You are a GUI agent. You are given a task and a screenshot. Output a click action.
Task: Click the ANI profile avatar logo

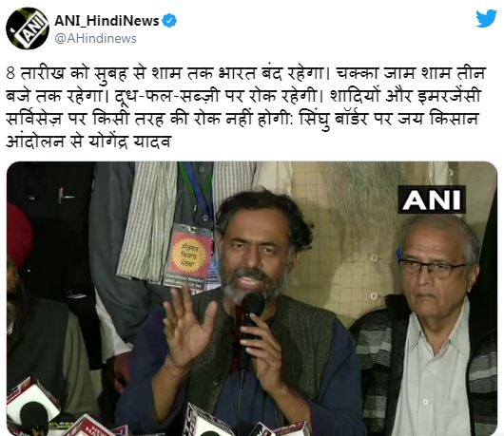pos(28,28)
